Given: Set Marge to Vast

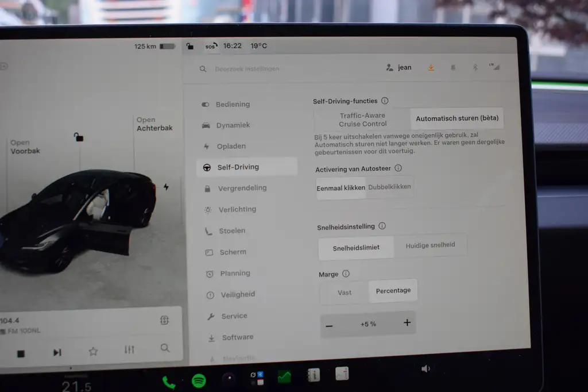Looking at the screenshot, I should [x=345, y=293].
